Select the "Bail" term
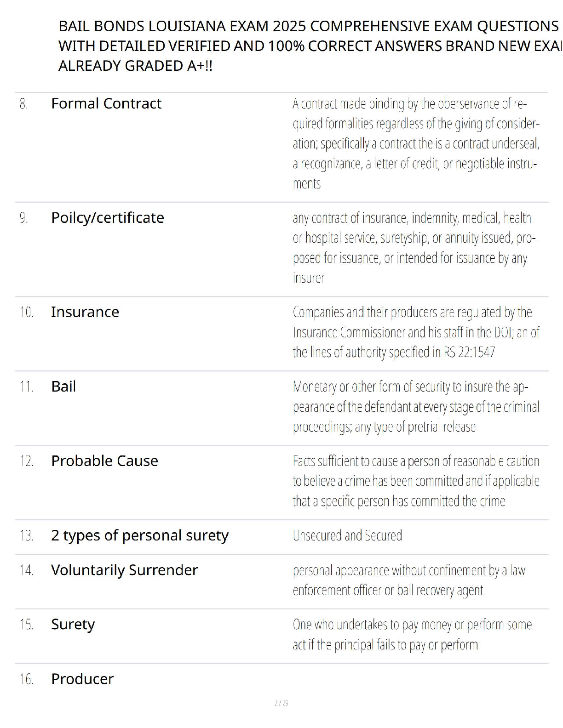 63,386
